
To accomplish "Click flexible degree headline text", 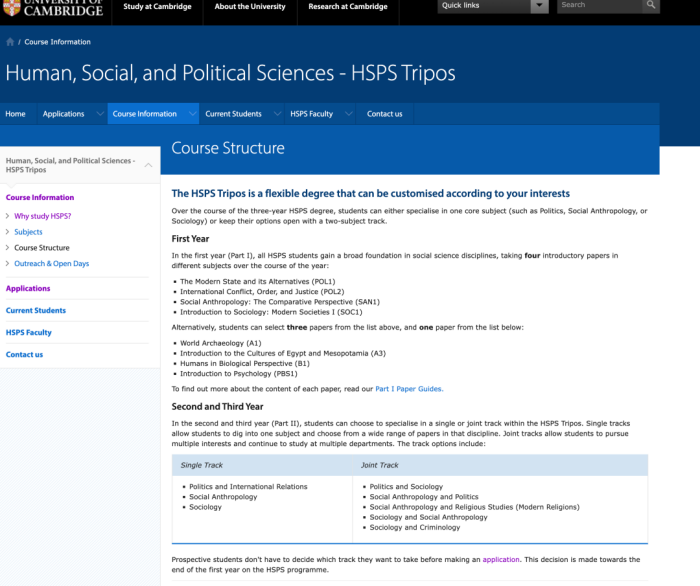I will [x=371, y=194].
